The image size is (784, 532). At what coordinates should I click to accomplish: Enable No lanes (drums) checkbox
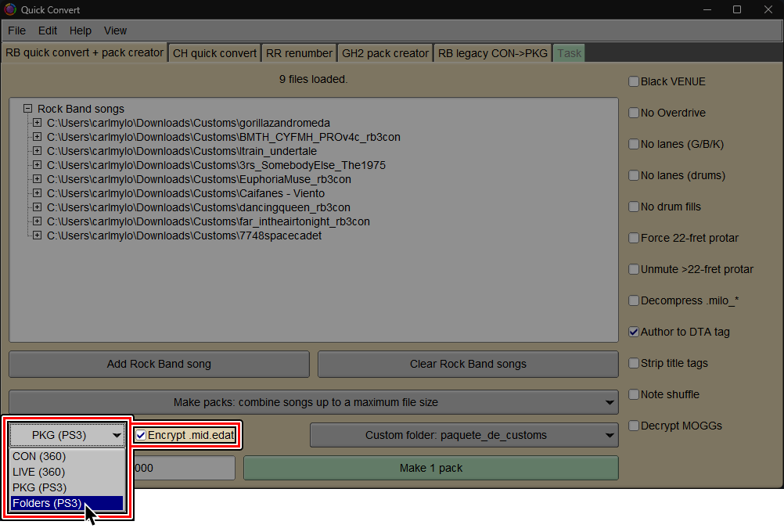(x=634, y=175)
